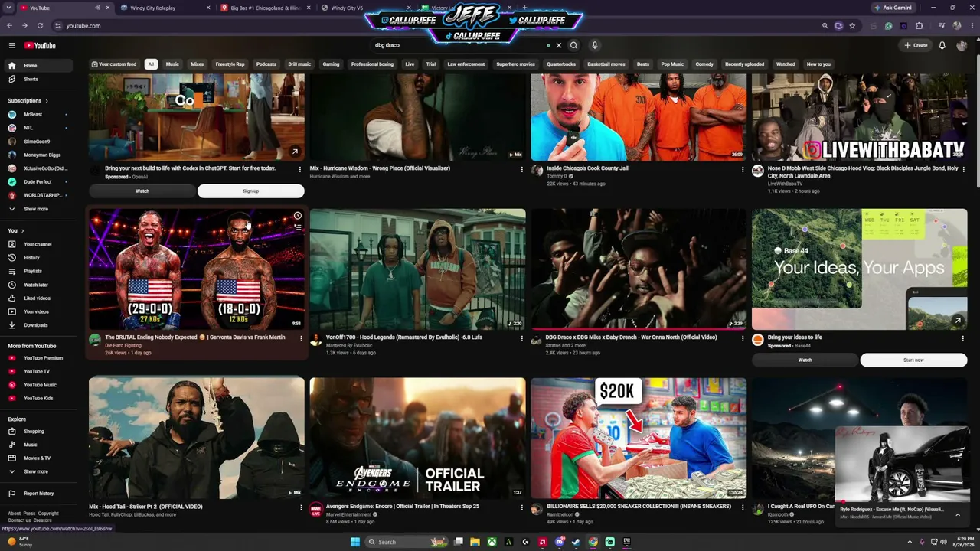
Task: Open the Xbox app on the taskbar
Action: pyautogui.click(x=492, y=542)
